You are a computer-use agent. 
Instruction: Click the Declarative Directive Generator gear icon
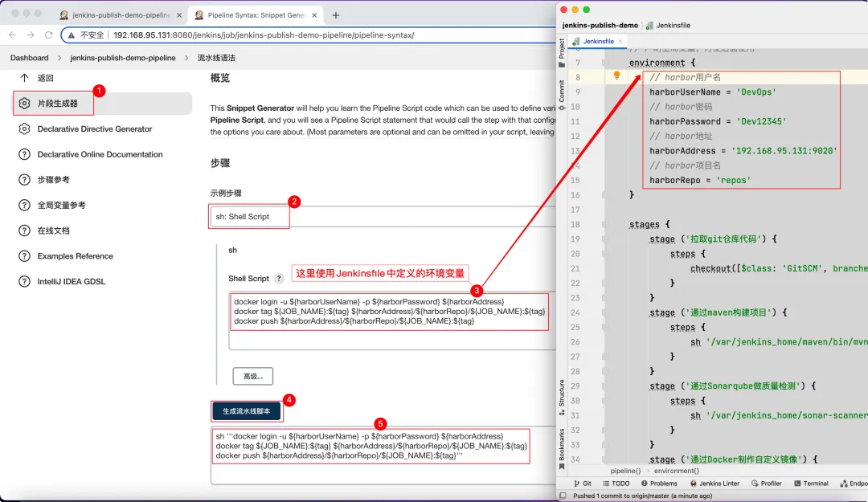click(24, 129)
